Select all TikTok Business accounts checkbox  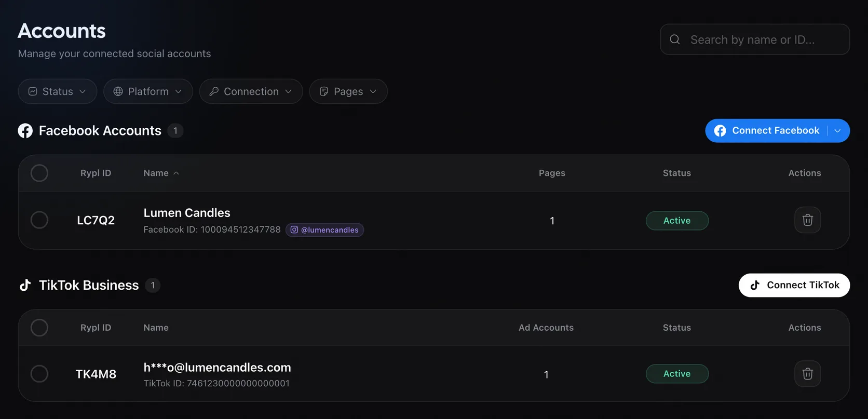(39, 328)
